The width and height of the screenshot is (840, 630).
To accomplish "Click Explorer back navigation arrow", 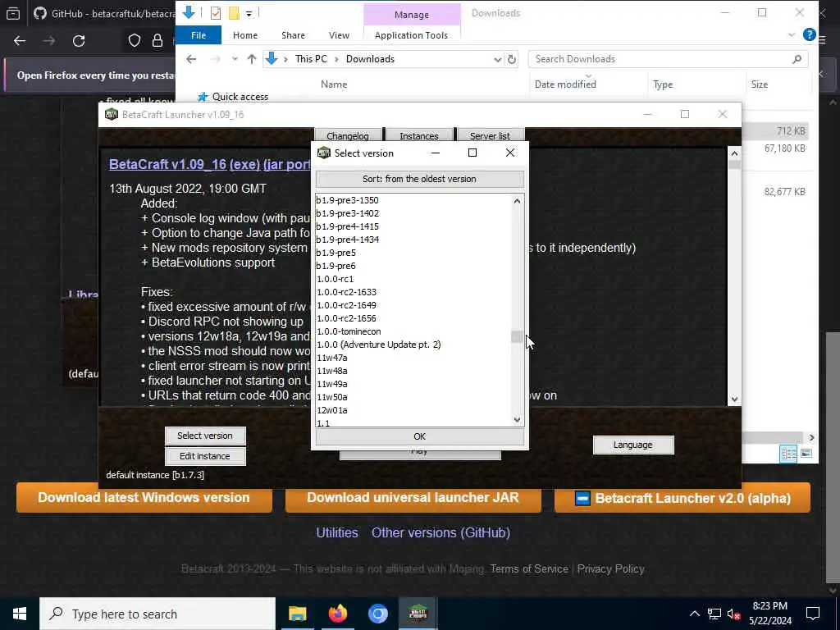I will (x=191, y=59).
